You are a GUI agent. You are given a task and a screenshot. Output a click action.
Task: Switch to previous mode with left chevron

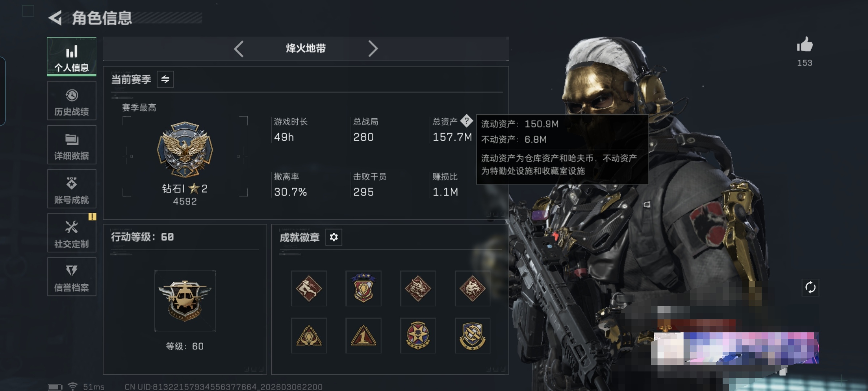[x=239, y=49]
